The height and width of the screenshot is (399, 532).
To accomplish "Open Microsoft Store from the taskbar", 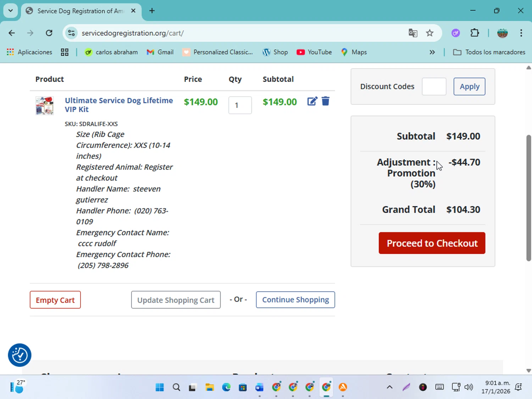I will 243,387.
